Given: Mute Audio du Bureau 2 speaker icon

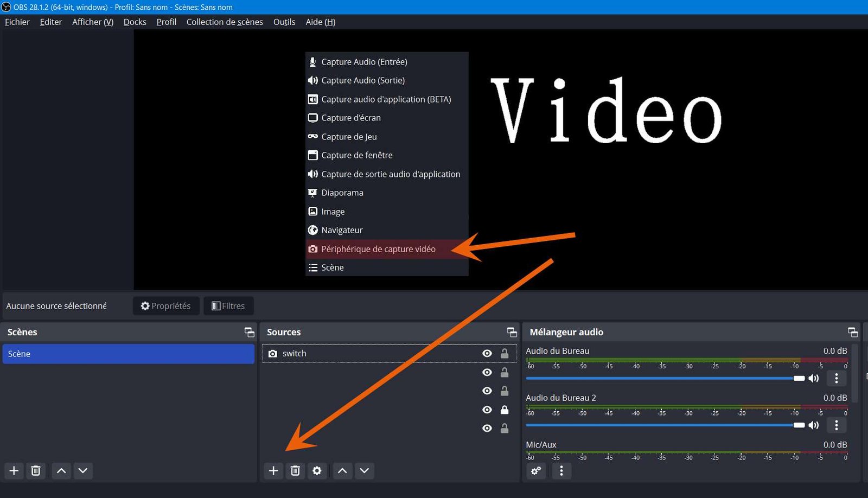Looking at the screenshot, I should [814, 425].
